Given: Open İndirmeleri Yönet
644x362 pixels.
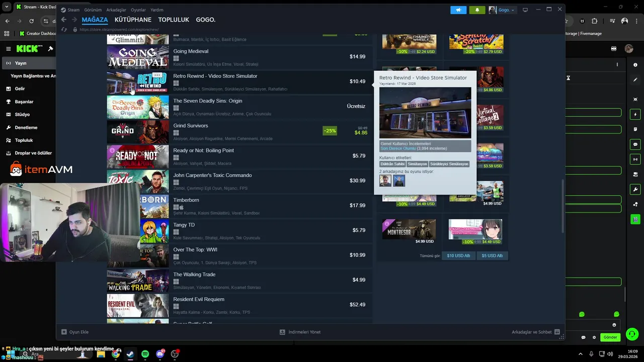Looking at the screenshot, I should [x=300, y=332].
